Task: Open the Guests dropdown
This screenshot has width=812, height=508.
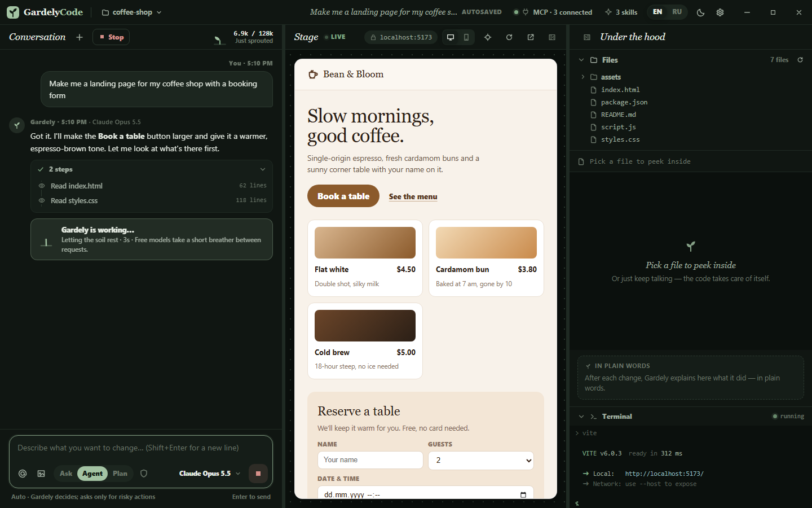Action: click(481, 460)
